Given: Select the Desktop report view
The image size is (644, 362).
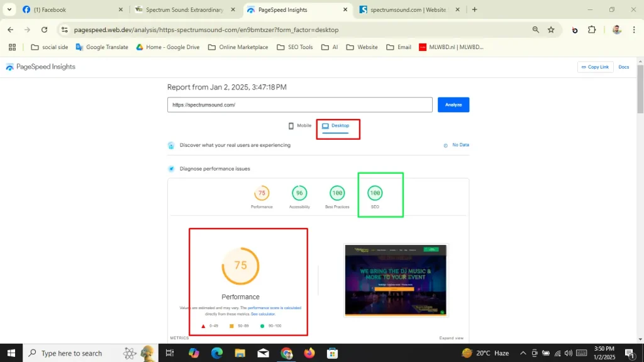Looking at the screenshot, I should pyautogui.click(x=336, y=126).
